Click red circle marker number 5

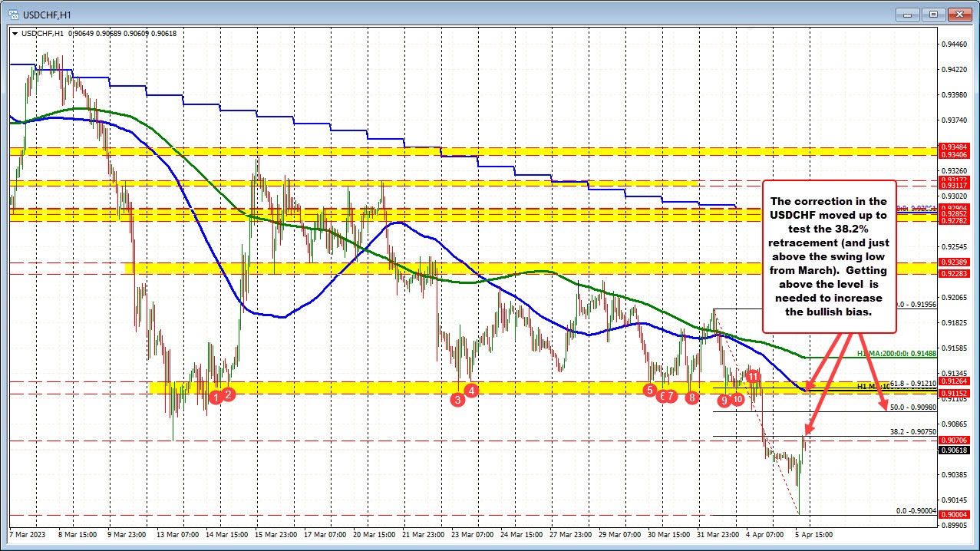tap(651, 390)
